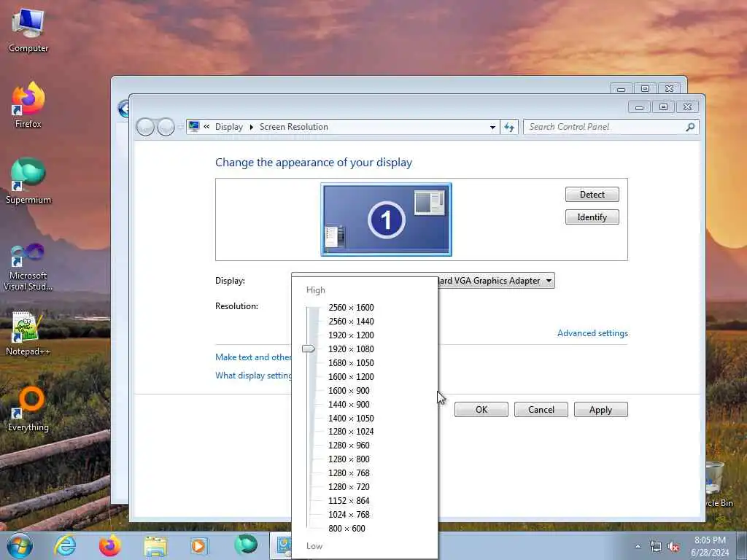
Task: Click the Display breadcrumb in the address bar
Action: [x=228, y=127]
